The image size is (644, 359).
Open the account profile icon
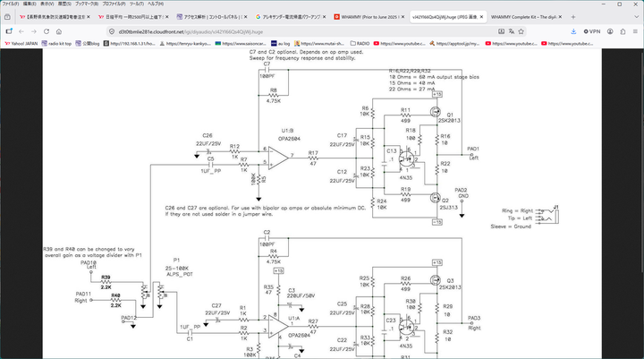(610, 31)
